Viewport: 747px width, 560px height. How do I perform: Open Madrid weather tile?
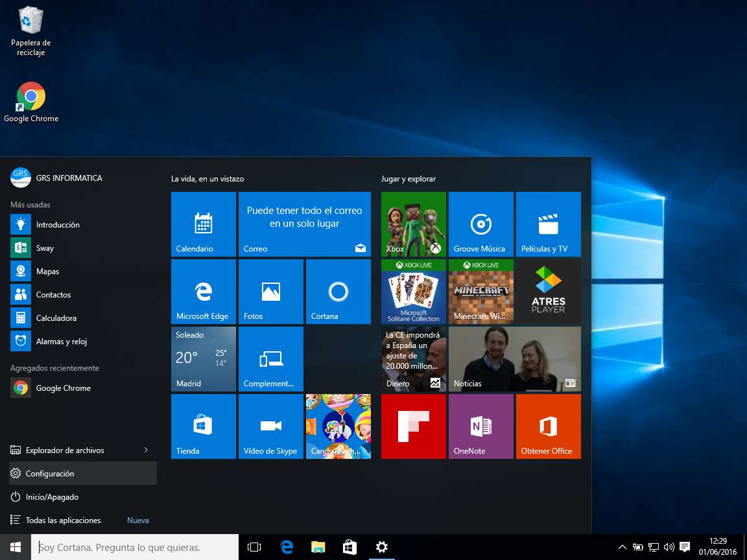click(x=204, y=359)
